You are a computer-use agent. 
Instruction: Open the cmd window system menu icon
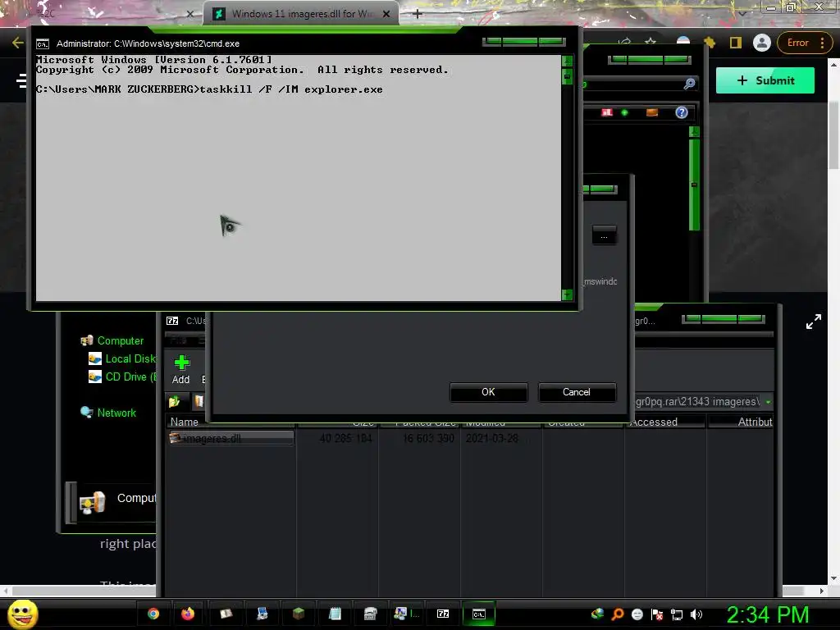click(x=43, y=44)
